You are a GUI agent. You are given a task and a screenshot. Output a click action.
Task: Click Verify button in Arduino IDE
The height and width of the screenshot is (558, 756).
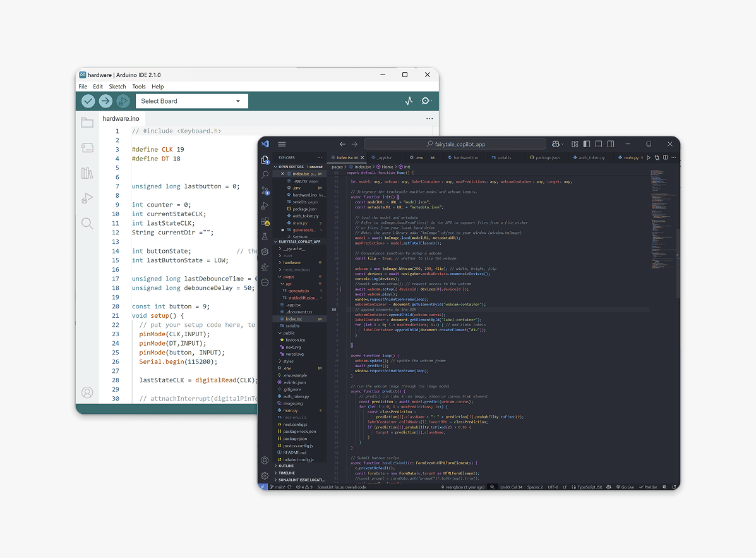[x=88, y=101]
